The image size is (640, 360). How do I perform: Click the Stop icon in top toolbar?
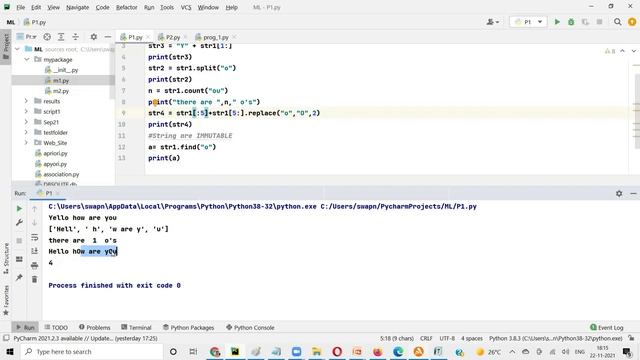599,22
